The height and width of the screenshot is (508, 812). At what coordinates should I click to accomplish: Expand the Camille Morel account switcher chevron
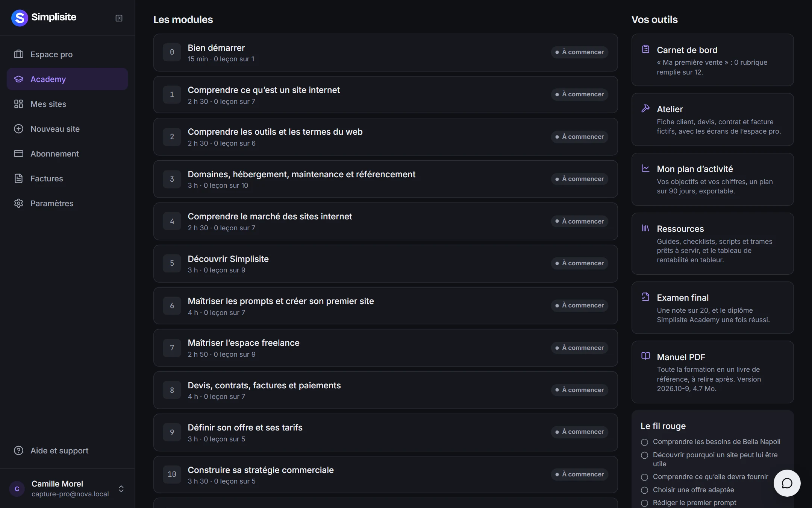121,489
